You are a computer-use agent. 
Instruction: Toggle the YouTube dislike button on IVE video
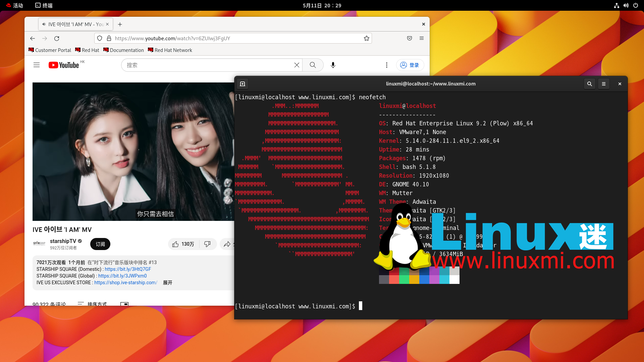pyautogui.click(x=207, y=244)
